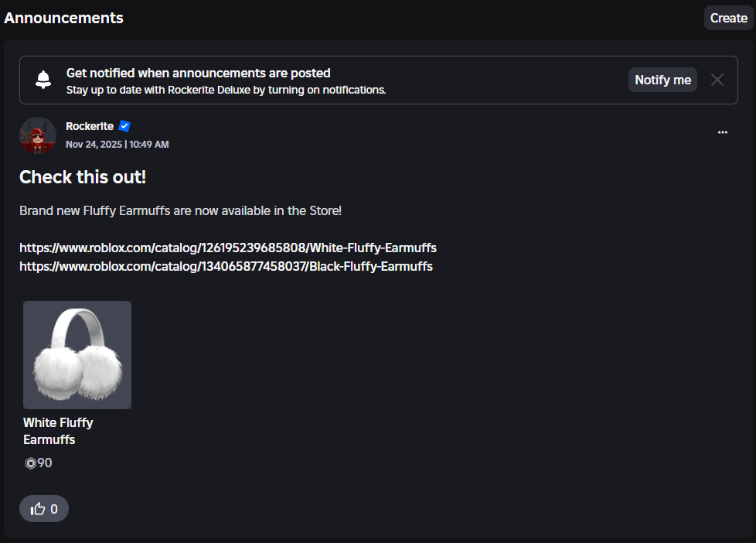
Task: Click "Get notified when announcements are posted" text
Action: (198, 73)
